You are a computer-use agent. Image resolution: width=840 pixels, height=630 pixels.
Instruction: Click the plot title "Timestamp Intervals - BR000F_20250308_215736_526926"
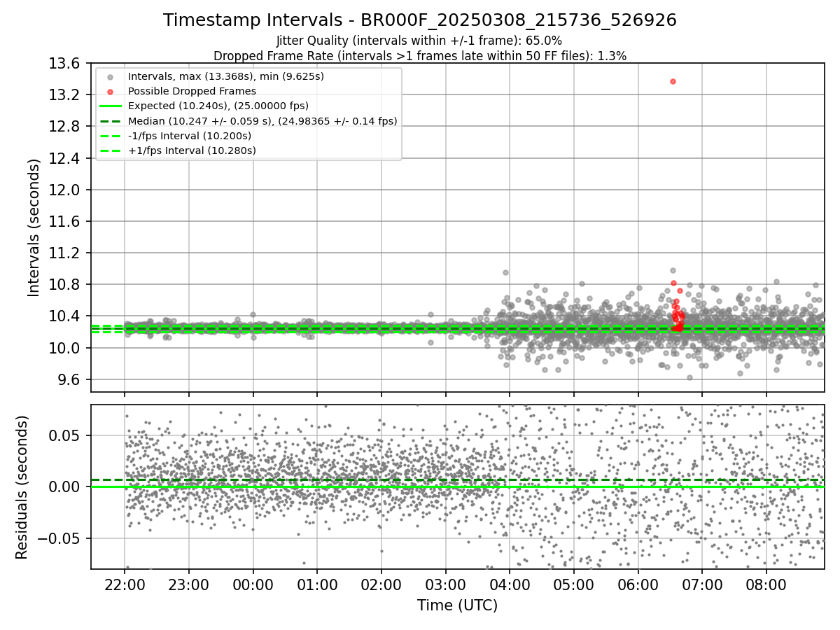[x=420, y=20]
